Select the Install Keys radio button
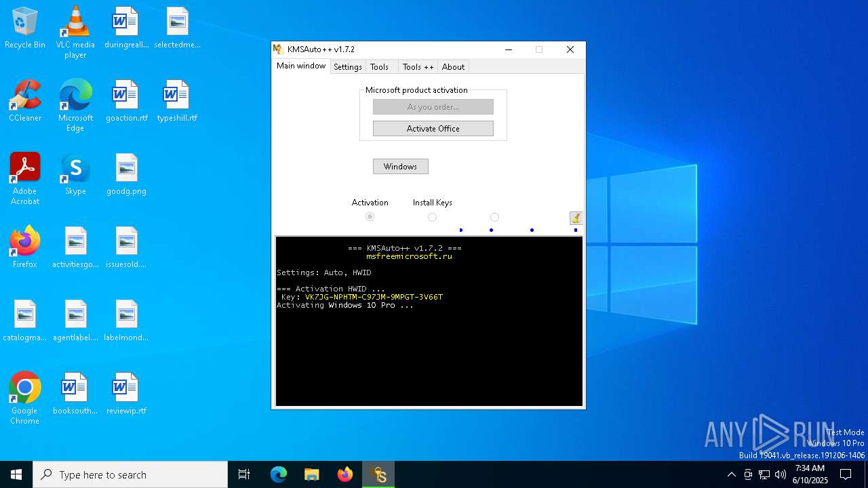This screenshot has height=488, width=868. [x=432, y=217]
